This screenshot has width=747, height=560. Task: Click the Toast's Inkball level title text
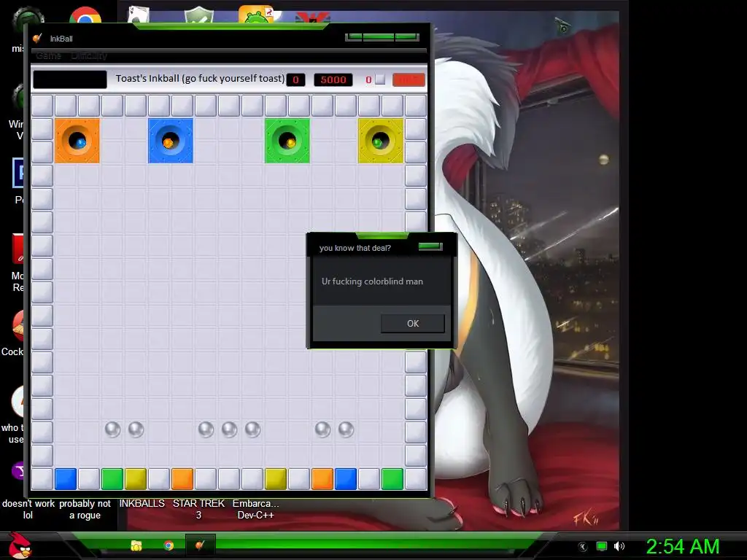click(200, 78)
